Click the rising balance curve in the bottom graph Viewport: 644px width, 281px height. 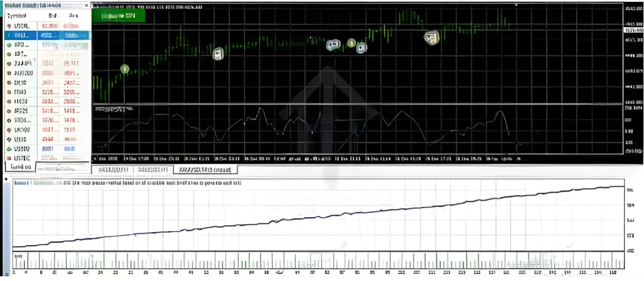pos(319,217)
